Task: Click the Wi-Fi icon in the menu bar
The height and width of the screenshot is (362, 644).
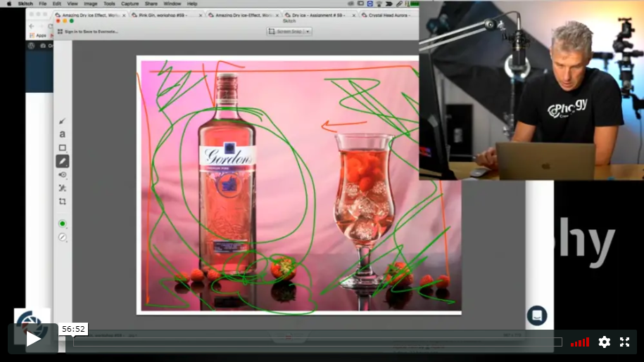Action: [x=379, y=4]
